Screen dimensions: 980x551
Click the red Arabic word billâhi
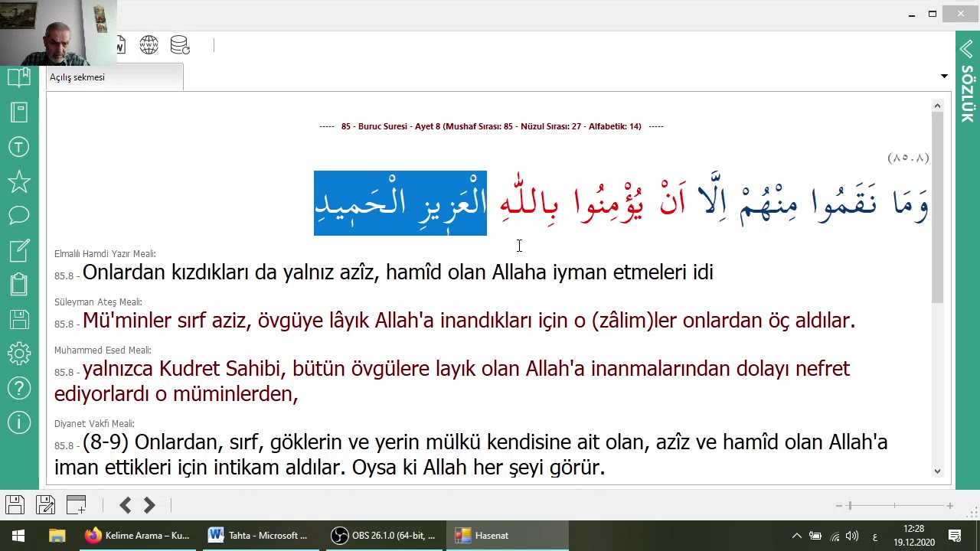coord(529,201)
